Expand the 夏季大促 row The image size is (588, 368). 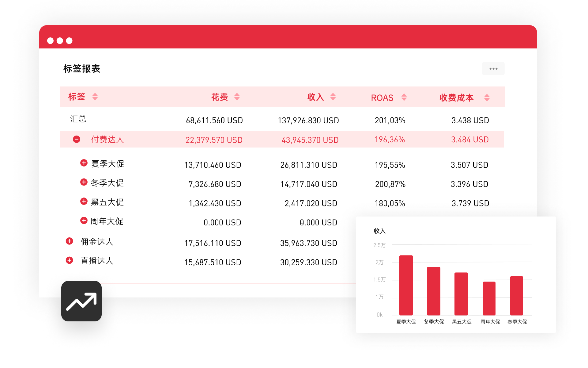point(84,163)
